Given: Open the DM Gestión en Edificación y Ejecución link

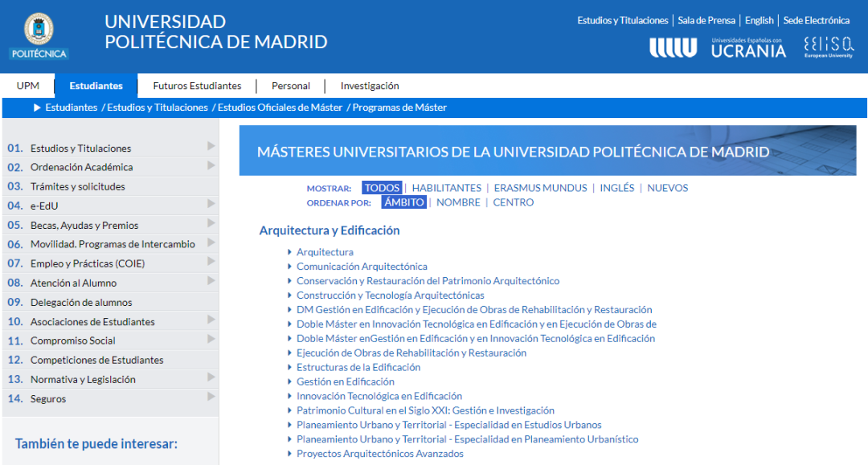Looking at the screenshot, I should (474, 310).
